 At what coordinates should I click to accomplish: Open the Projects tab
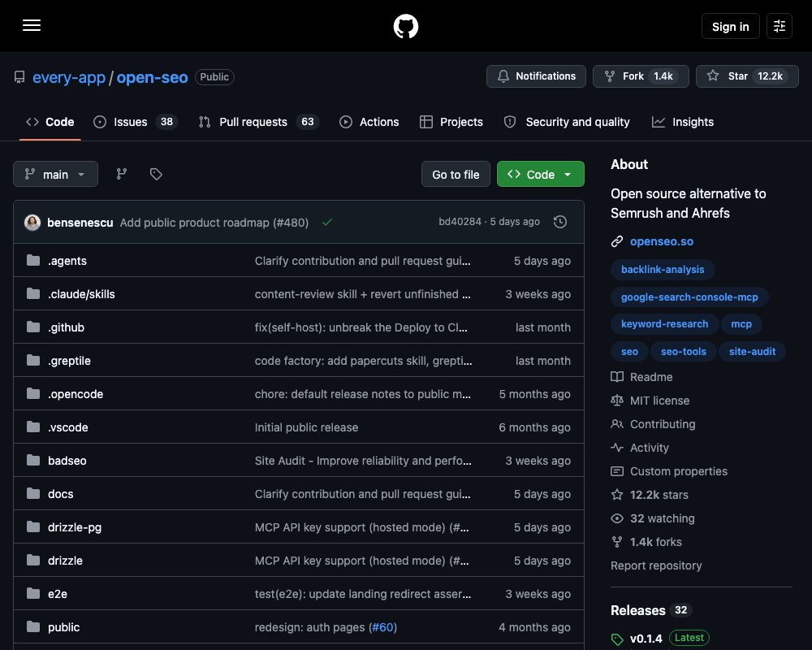(451, 122)
